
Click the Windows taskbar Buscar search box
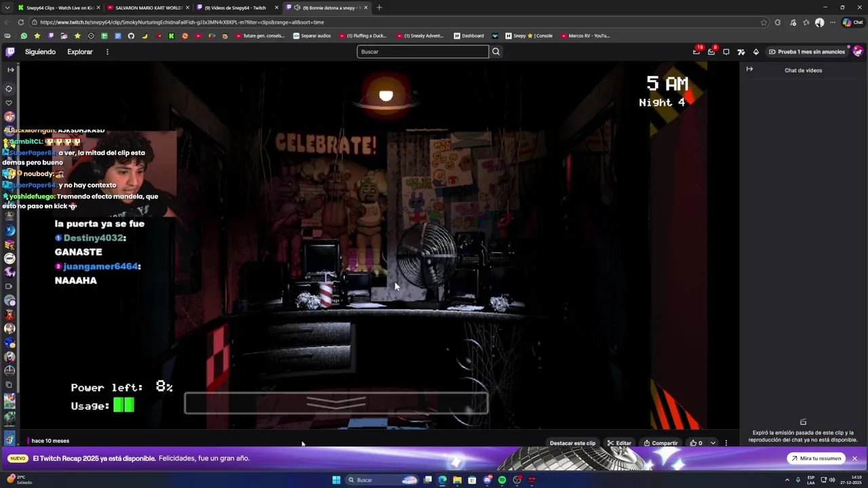382,480
